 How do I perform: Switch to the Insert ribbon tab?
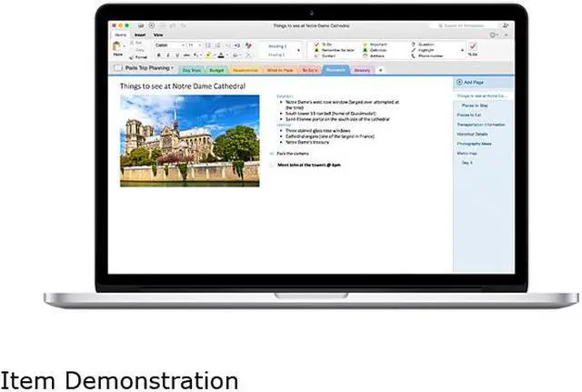(x=140, y=35)
